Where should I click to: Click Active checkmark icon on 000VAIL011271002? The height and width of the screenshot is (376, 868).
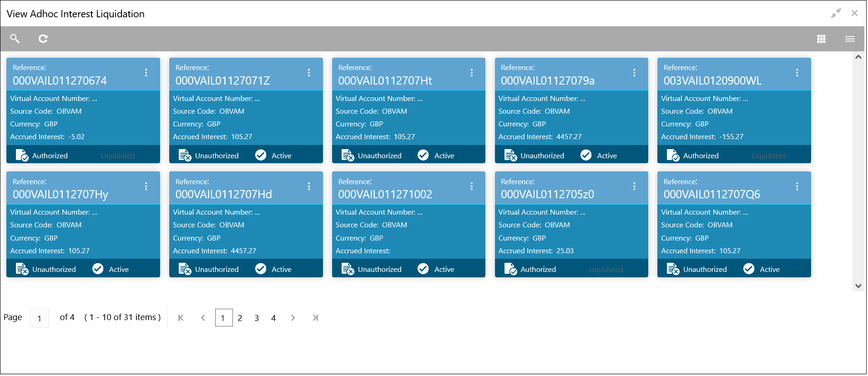[x=424, y=269]
